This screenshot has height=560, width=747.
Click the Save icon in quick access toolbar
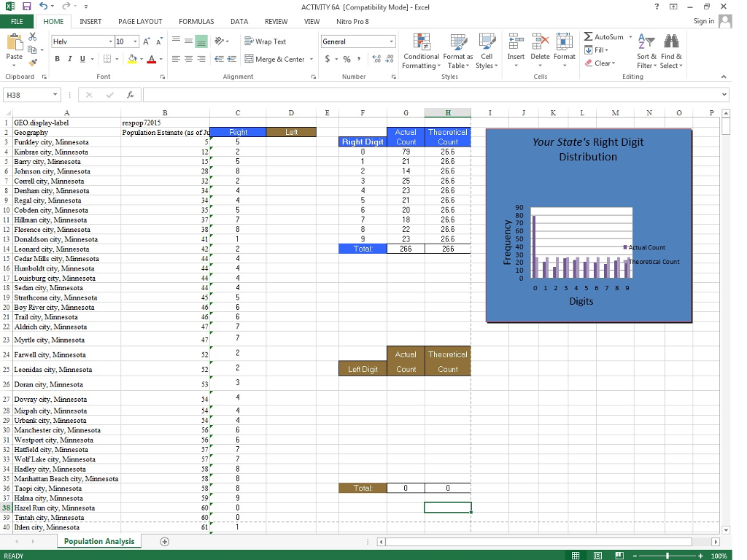[26, 7]
